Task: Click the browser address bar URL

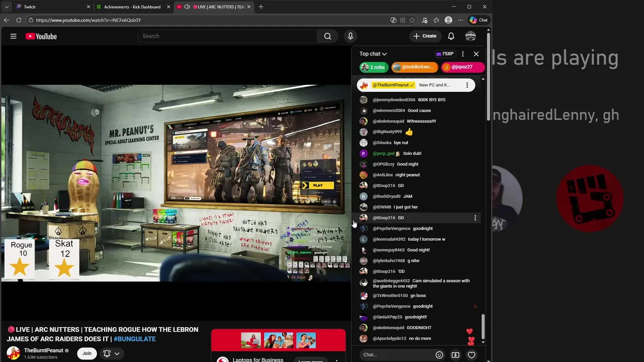Action: (x=89, y=20)
